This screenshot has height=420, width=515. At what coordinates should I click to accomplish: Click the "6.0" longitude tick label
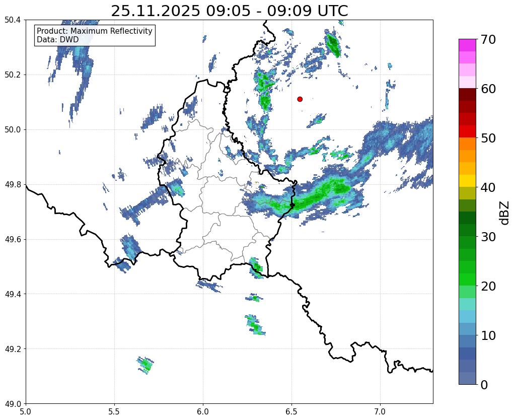[203, 411]
